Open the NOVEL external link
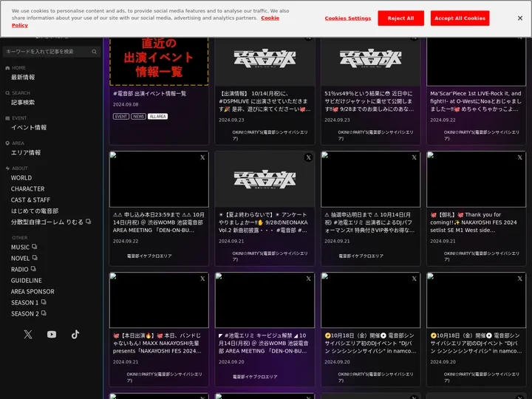 [x=21, y=259]
